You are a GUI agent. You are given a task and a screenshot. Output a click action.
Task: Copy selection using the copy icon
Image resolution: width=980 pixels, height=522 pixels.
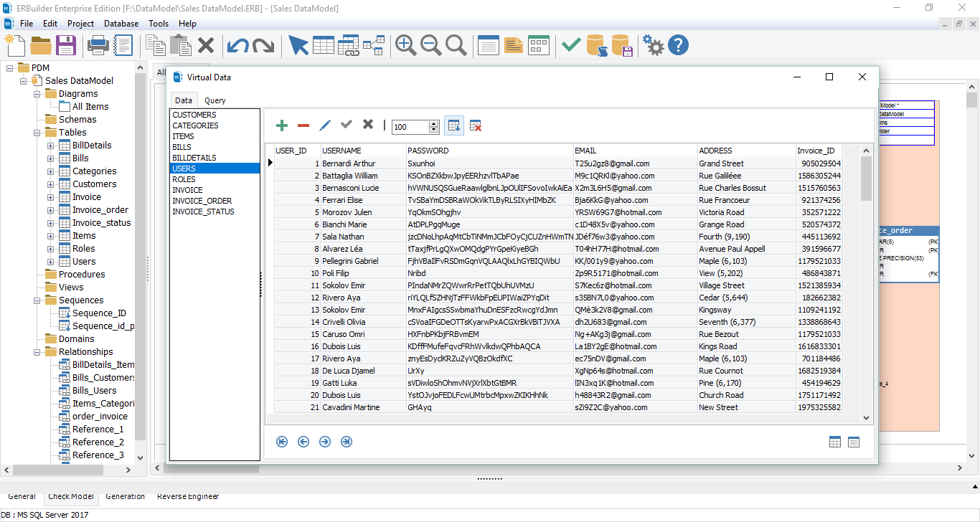155,45
